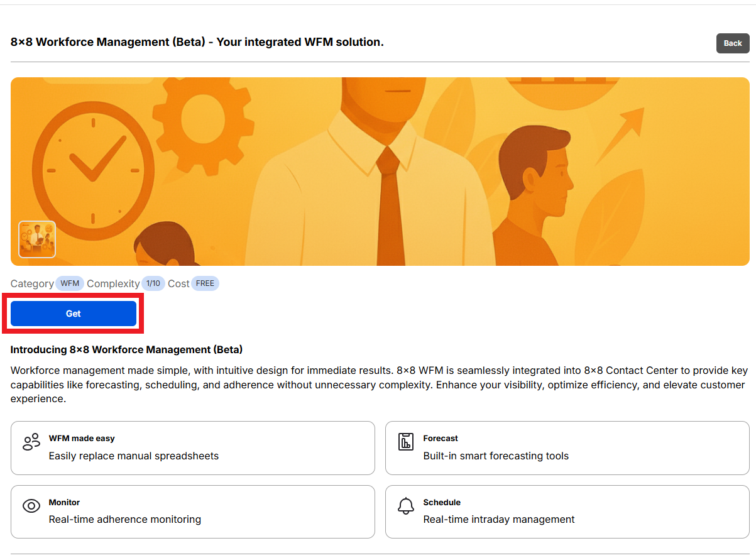Click 'Easily replace manual spreadsheets' text

134,456
